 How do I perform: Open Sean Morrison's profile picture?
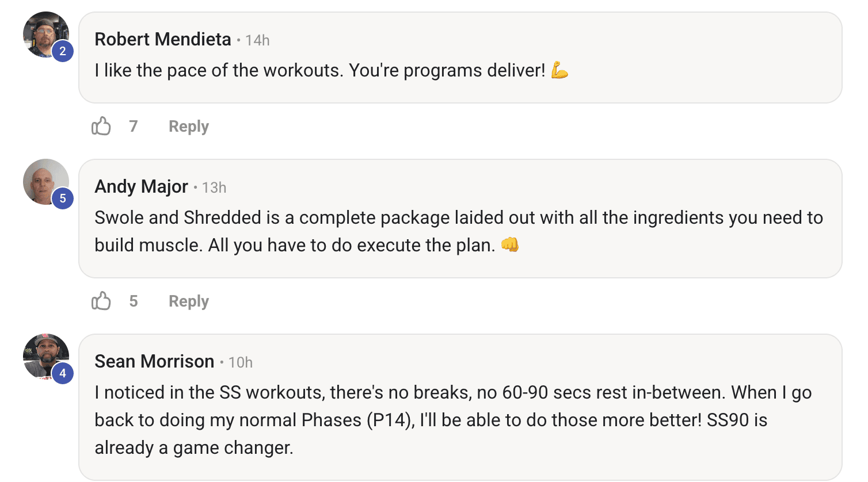tap(42, 354)
